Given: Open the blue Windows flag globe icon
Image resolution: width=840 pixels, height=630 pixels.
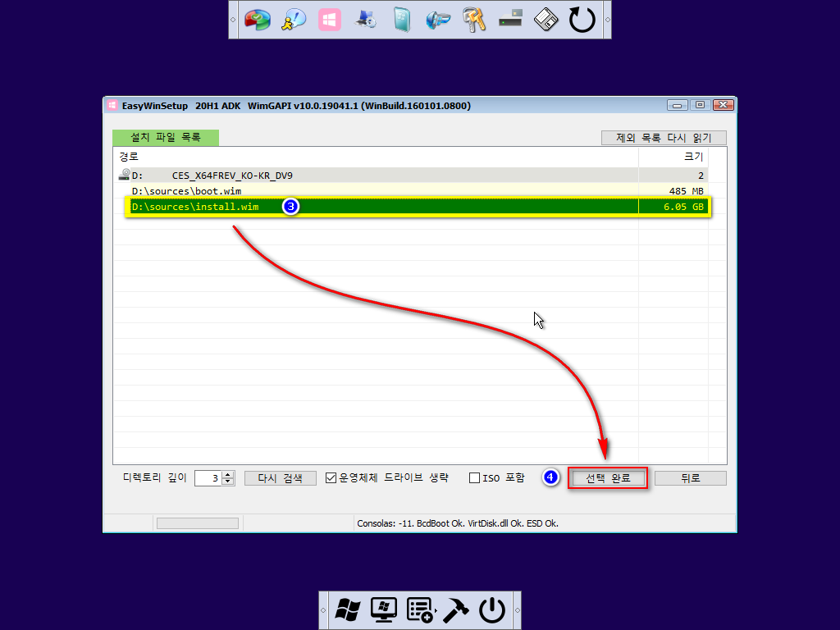Looking at the screenshot, I should [438, 20].
